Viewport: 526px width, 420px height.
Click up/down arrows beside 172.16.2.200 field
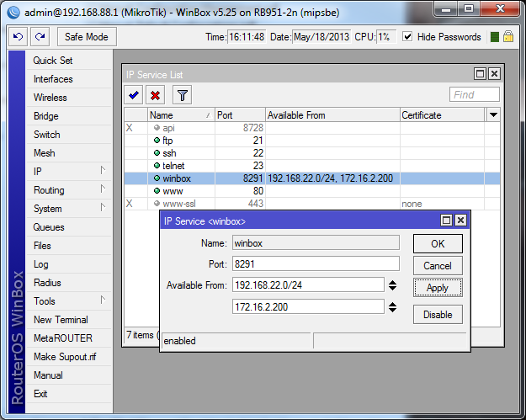[x=392, y=307]
